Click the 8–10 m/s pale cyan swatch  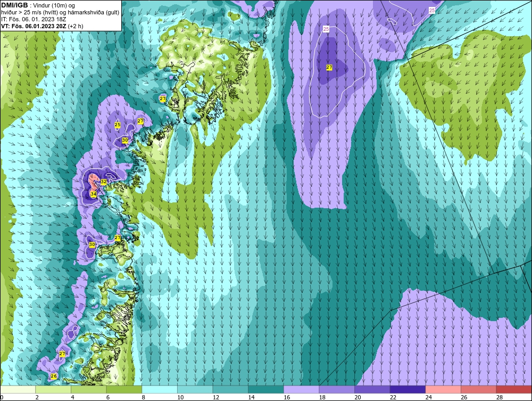[x=160, y=389]
